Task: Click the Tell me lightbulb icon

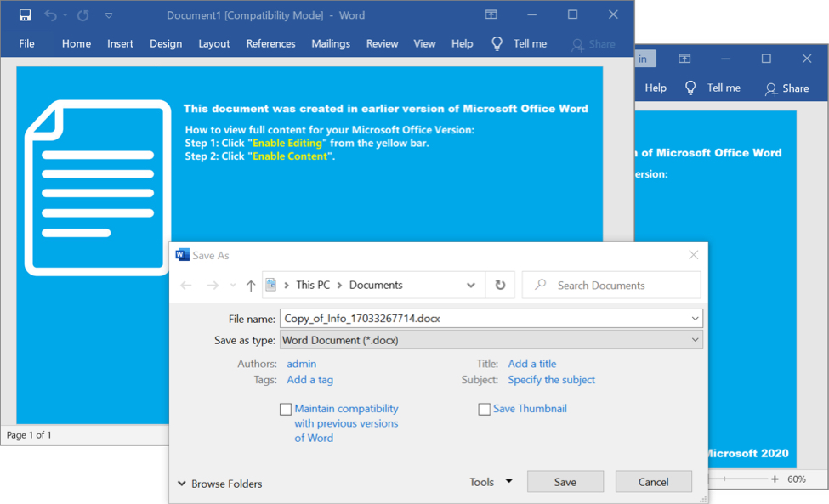Action: pyautogui.click(x=497, y=43)
